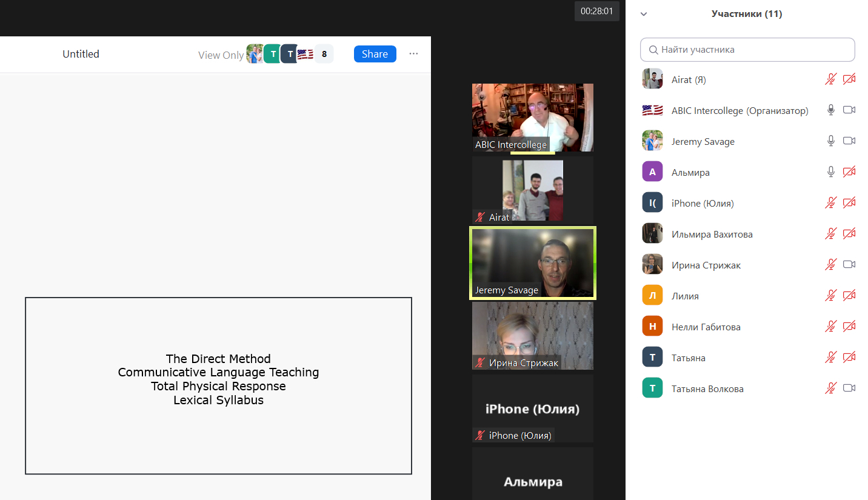Screen dimensions: 868x500
Task: Collapse the Участники panel with chevron
Action: click(x=644, y=14)
